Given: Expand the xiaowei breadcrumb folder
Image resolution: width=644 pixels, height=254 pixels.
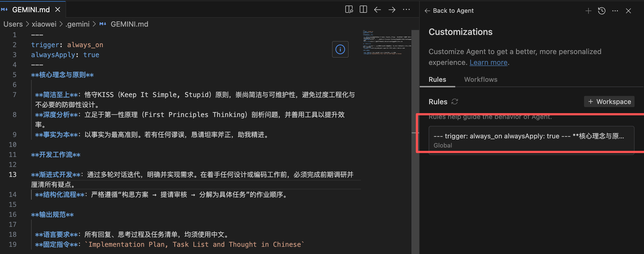Looking at the screenshot, I should pos(44,24).
